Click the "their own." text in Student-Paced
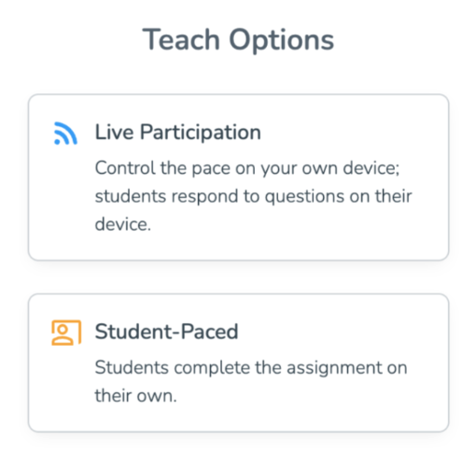476x454 pixels. [x=135, y=396]
